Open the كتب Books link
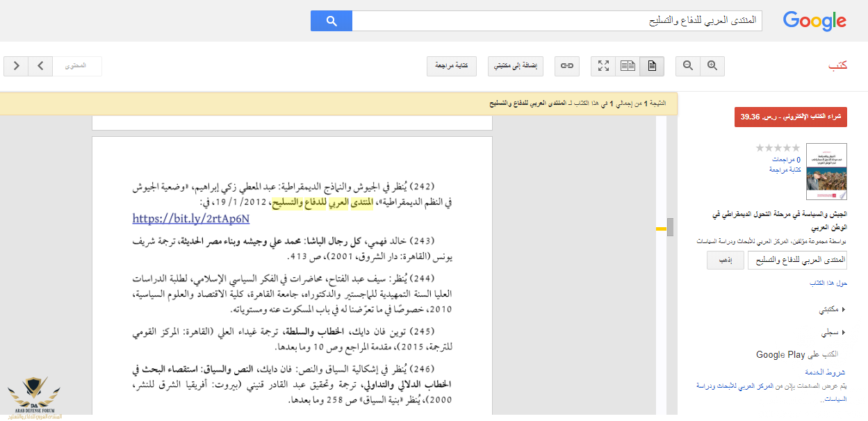868x421 pixels. click(x=837, y=66)
